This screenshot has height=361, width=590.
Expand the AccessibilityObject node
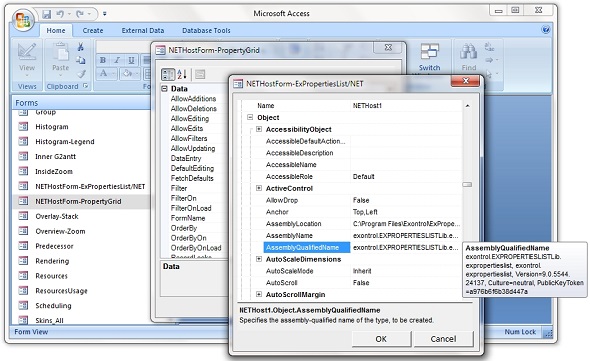(259, 129)
